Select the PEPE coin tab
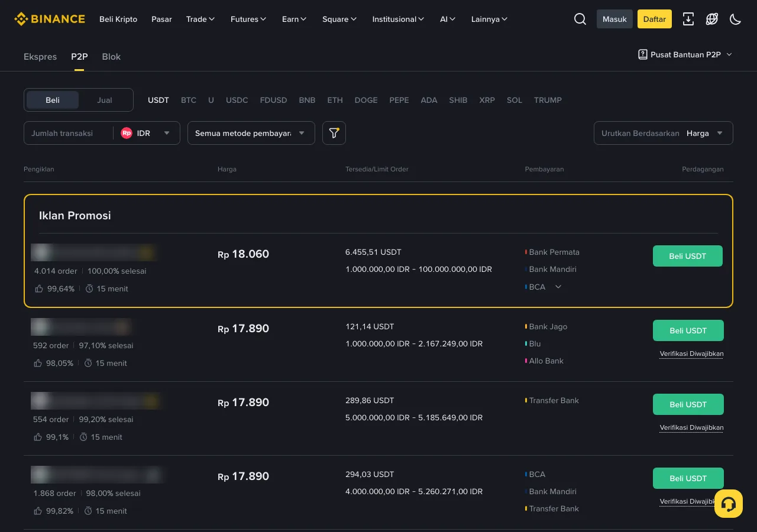The image size is (757, 532). [399, 100]
